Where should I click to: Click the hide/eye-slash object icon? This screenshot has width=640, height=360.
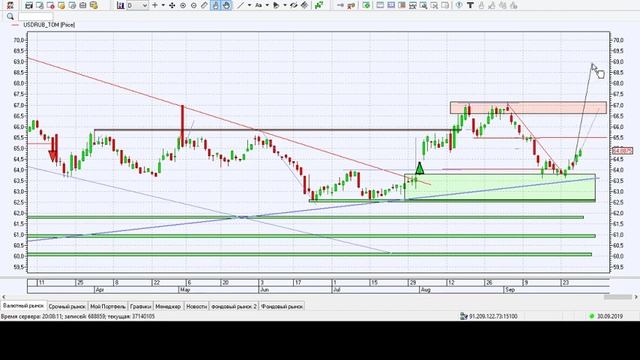tap(293, 5)
